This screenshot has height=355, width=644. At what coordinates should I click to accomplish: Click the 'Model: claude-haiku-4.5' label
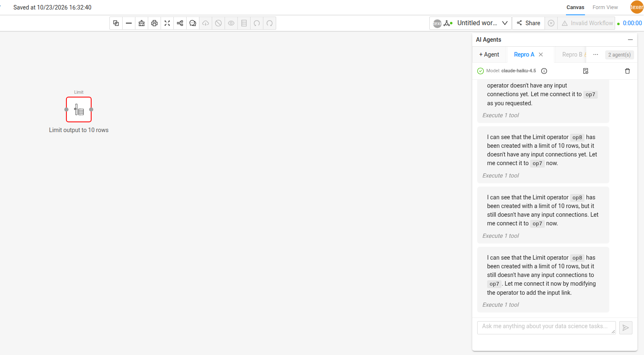511,71
